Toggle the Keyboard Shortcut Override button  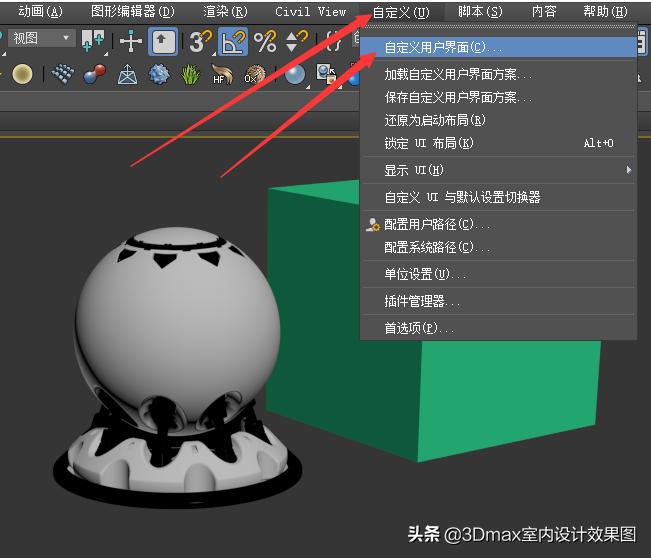coord(163,41)
